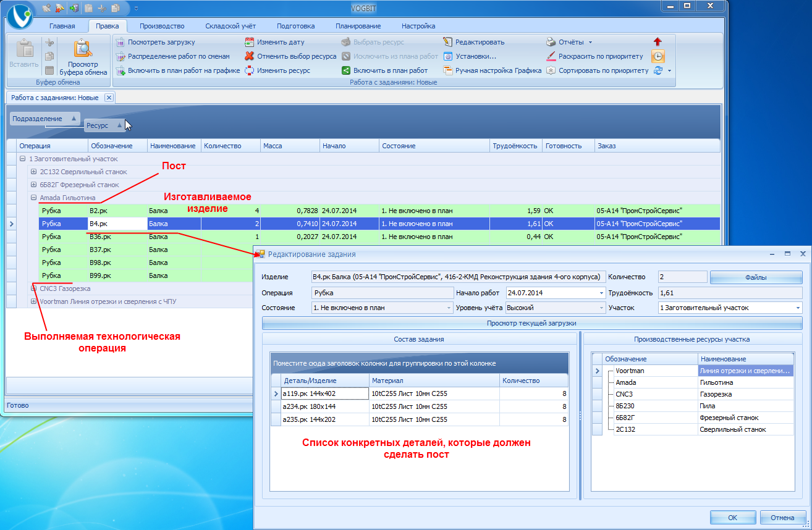Open Ручная настройка Графика tool

(x=448, y=70)
